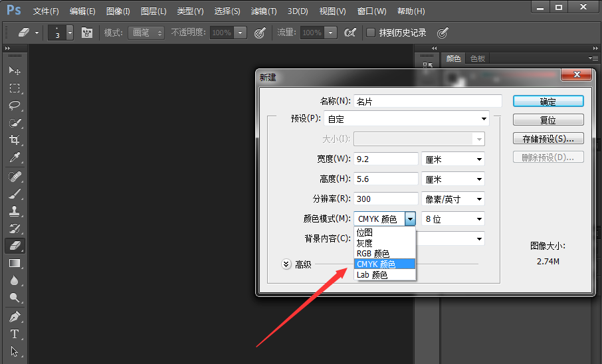Open the resolution unit dropdown
The height and width of the screenshot is (364, 602).
[453, 199]
